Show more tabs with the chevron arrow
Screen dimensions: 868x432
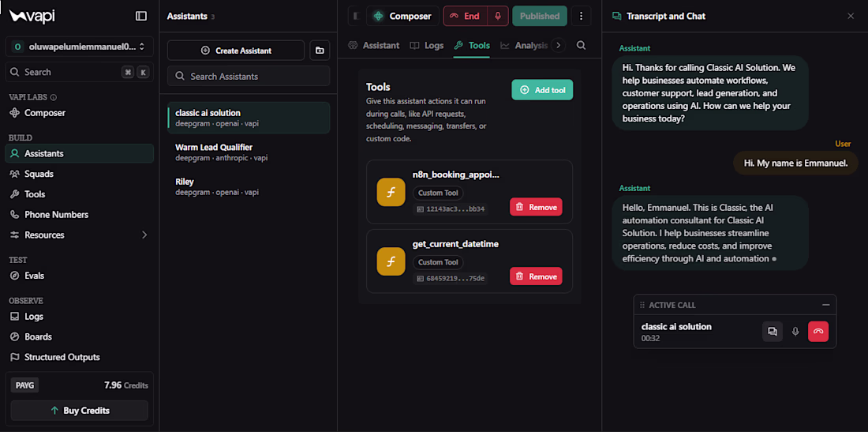(559, 46)
